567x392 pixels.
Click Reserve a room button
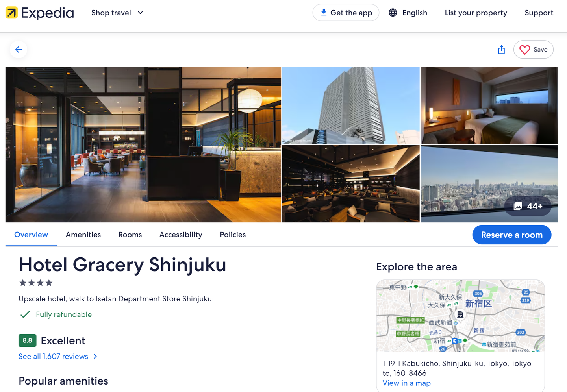511,235
